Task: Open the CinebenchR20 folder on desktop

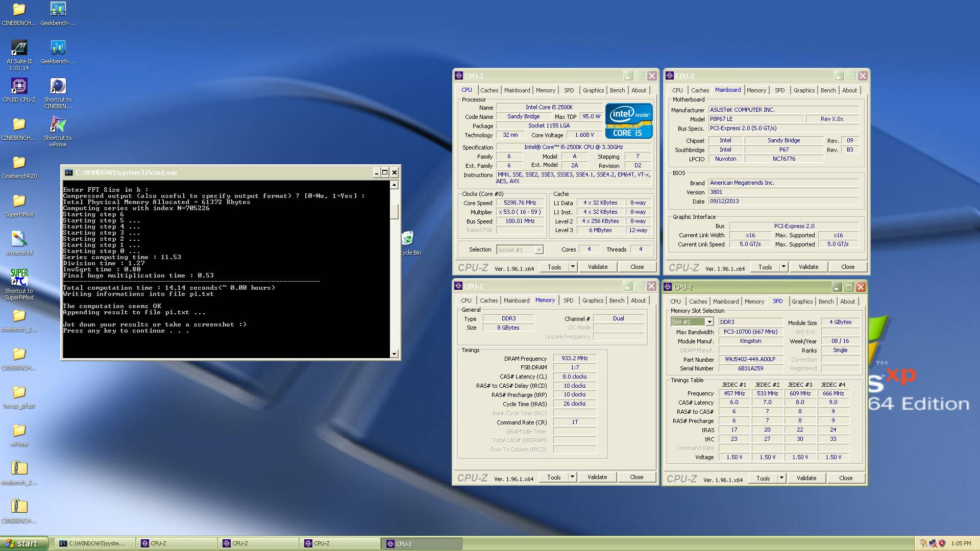Action: pyautogui.click(x=19, y=167)
